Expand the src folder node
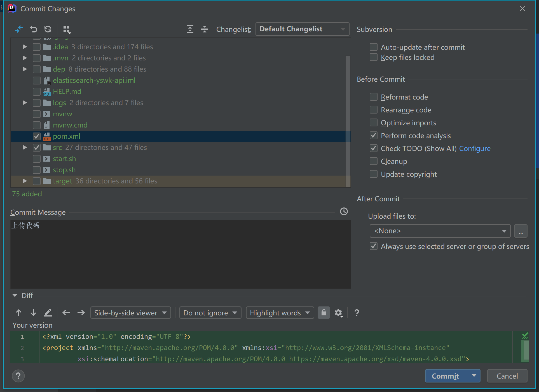 pyautogui.click(x=25, y=147)
